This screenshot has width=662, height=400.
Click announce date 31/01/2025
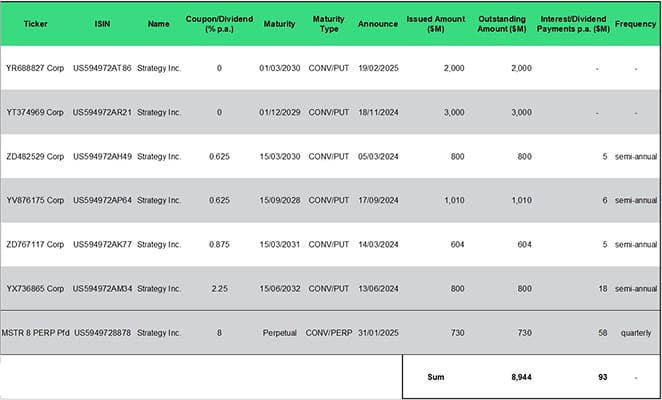click(378, 333)
